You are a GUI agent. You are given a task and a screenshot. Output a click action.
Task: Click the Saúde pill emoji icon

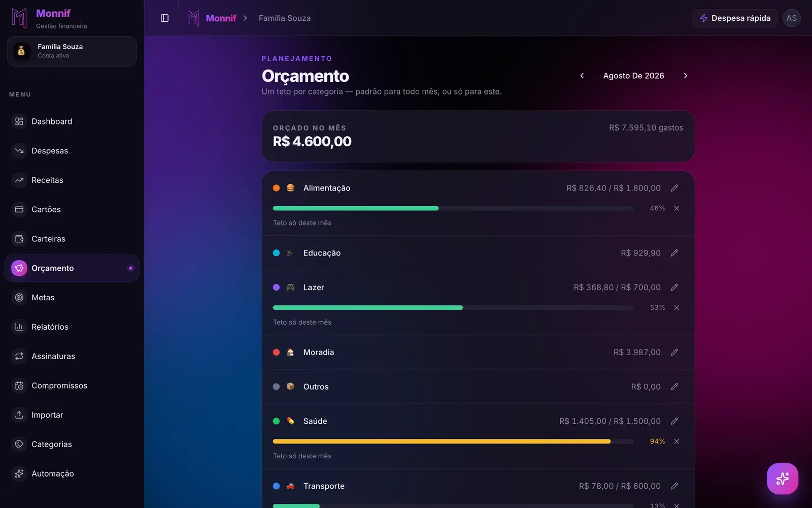(x=290, y=421)
